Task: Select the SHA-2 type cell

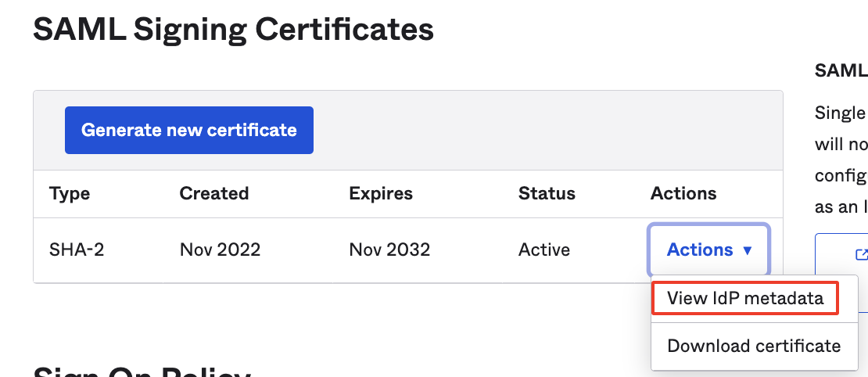Action: (x=76, y=250)
